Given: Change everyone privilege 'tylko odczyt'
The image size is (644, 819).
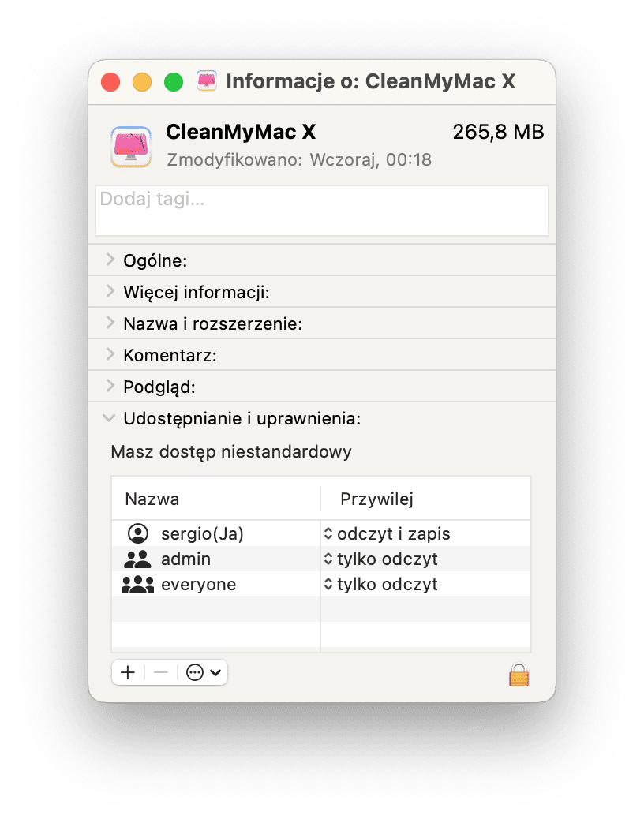Looking at the screenshot, I should click(x=380, y=584).
